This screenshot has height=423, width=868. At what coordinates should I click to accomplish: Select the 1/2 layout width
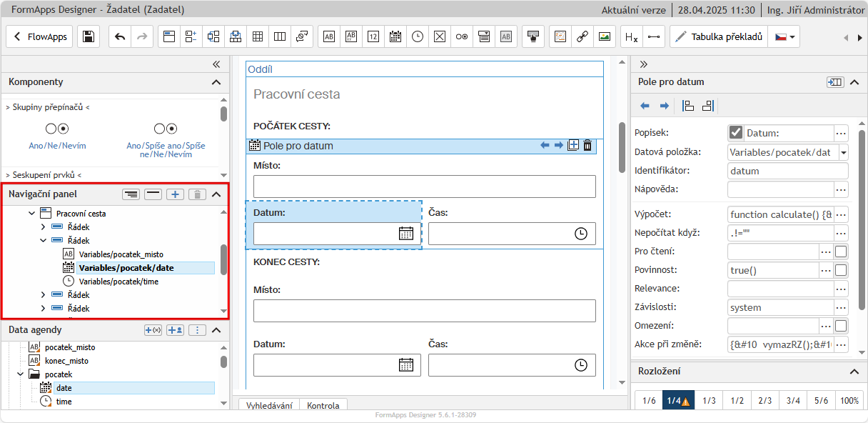pos(737,401)
